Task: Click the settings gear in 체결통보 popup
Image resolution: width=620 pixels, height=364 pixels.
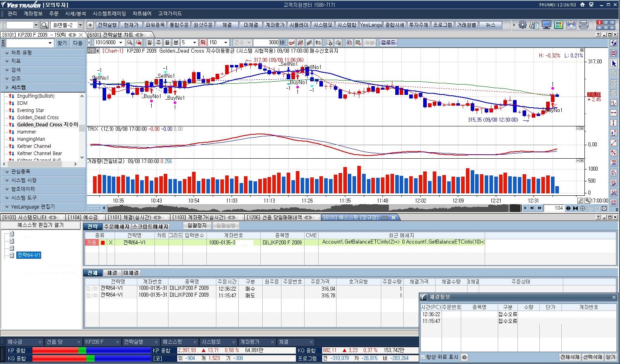Action: point(464,357)
